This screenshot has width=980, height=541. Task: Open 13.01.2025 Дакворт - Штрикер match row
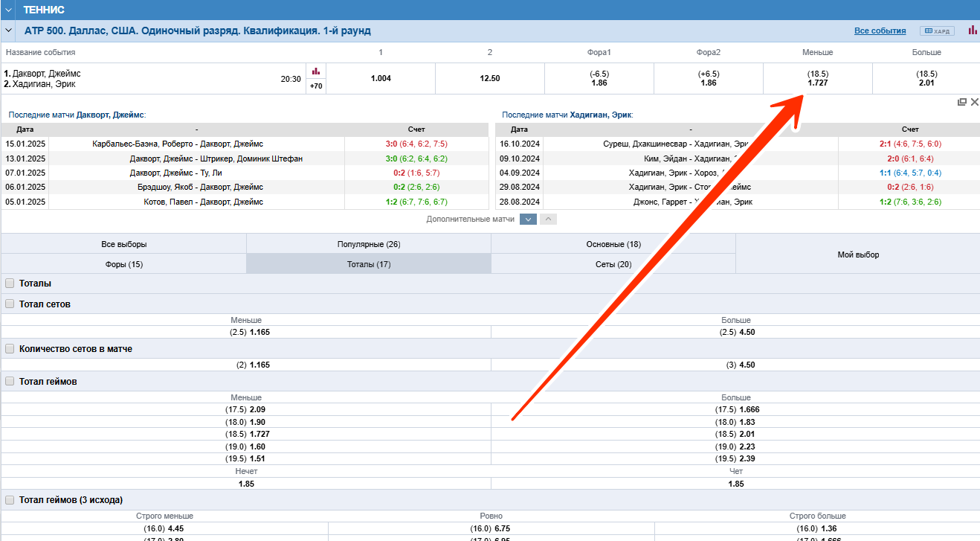click(245, 159)
